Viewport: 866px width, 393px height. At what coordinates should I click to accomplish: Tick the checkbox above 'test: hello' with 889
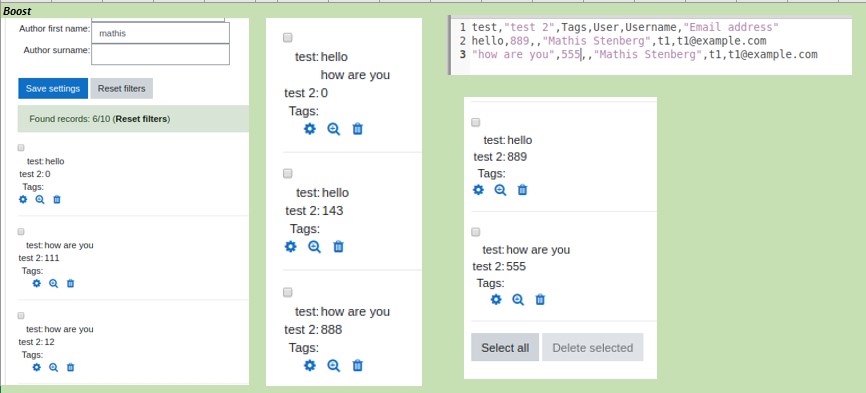click(476, 123)
